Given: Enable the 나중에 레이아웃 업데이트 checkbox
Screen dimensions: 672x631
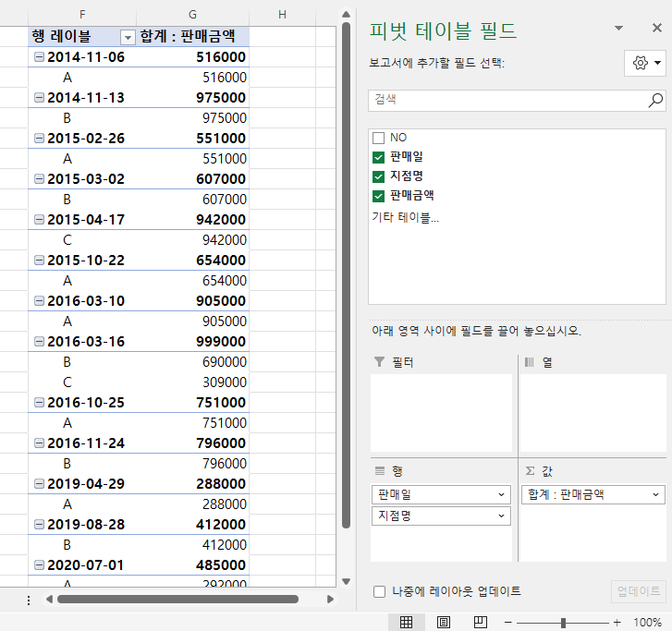Looking at the screenshot, I should [x=379, y=591].
